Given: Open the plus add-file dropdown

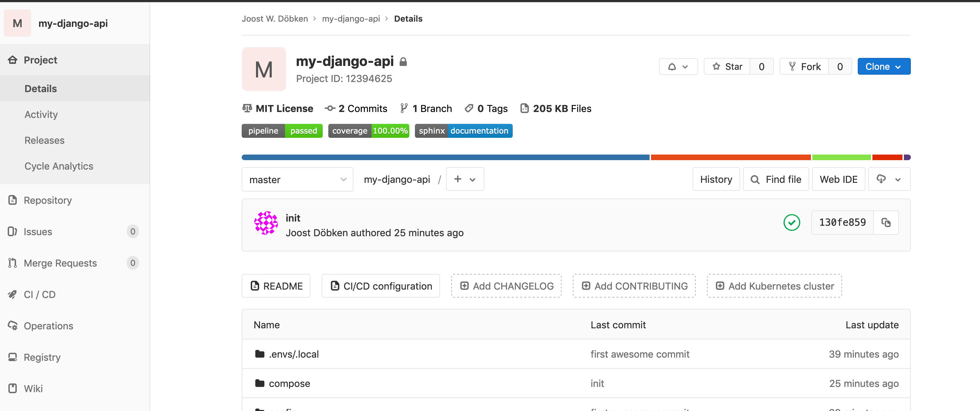Looking at the screenshot, I should pos(465,179).
